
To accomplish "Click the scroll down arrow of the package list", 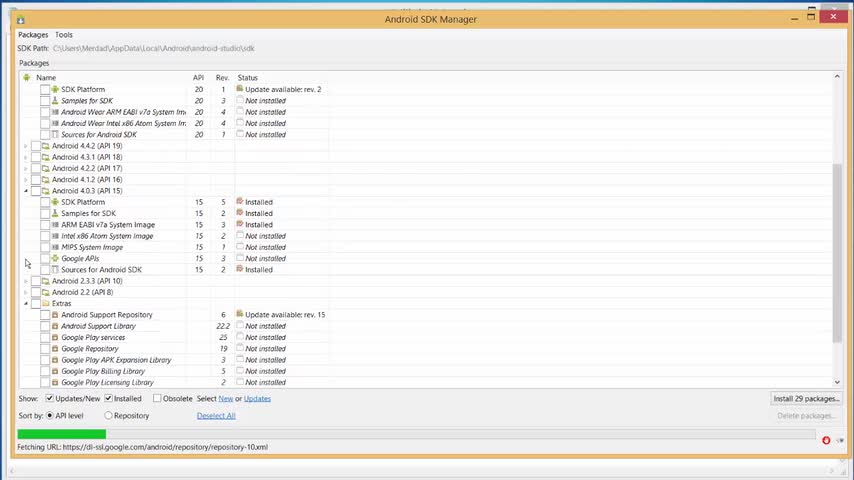I will (x=837, y=382).
